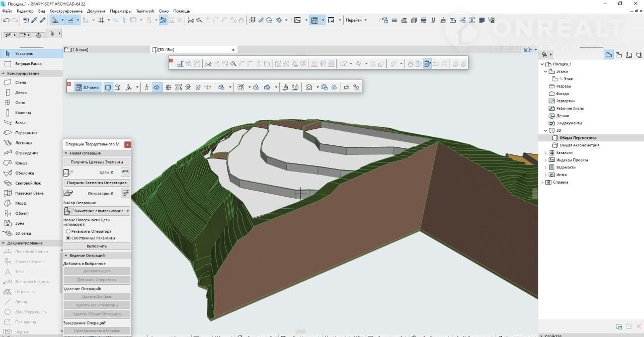Expand the Каталоги tree node
644x337 pixels.
pyautogui.click(x=546, y=152)
